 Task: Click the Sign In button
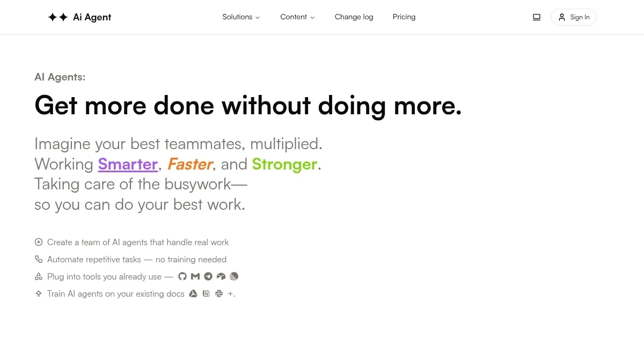(574, 17)
